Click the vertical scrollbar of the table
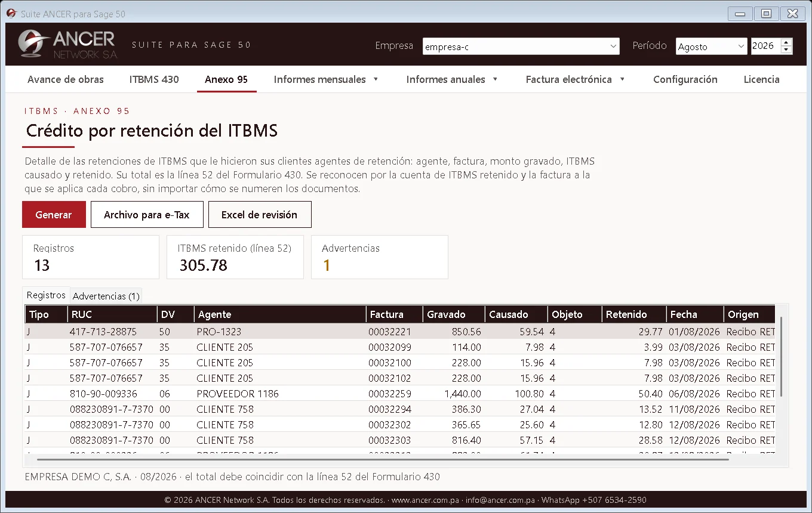This screenshot has width=812, height=513. point(781,357)
